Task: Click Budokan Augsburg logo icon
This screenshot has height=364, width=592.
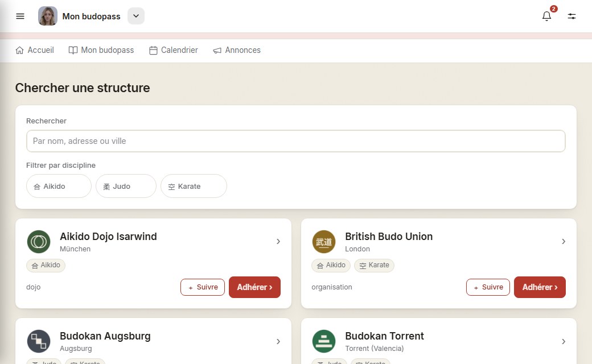Action: pos(39,341)
